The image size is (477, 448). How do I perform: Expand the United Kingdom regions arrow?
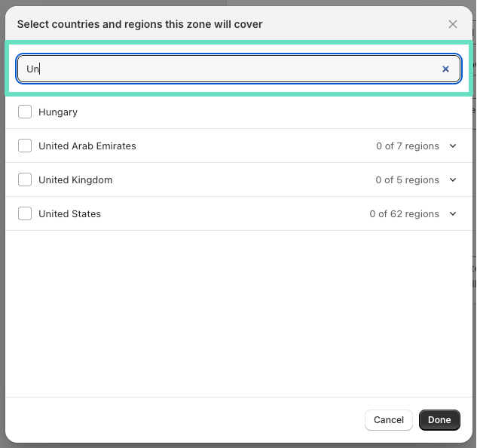pos(453,180)
